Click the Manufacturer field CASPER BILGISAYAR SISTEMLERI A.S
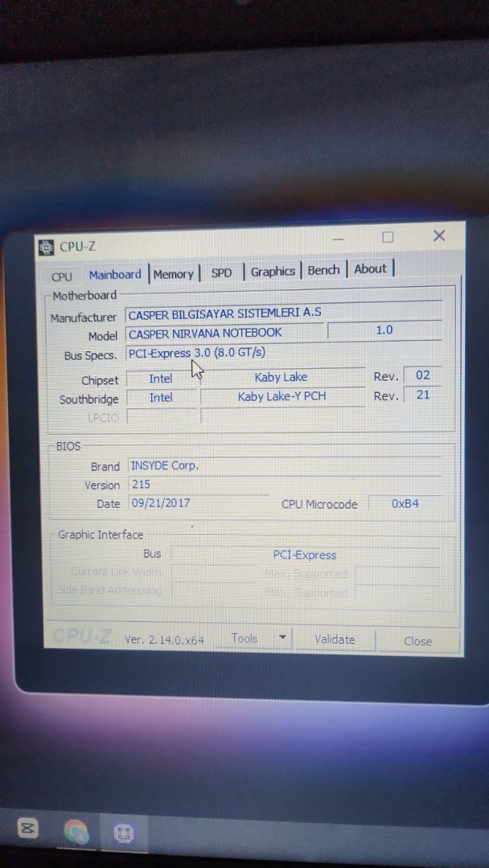The width and height of the screenshot is (489, 868). (284, 313)
